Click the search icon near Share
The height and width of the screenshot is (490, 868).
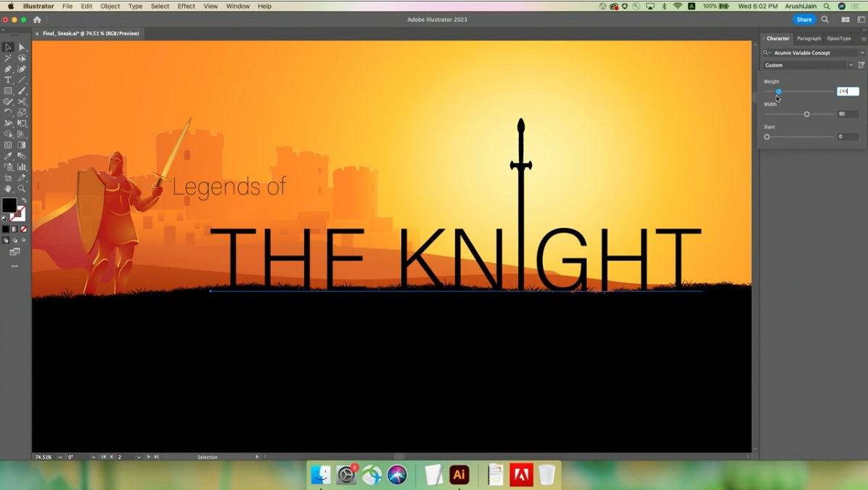[825, 20]
